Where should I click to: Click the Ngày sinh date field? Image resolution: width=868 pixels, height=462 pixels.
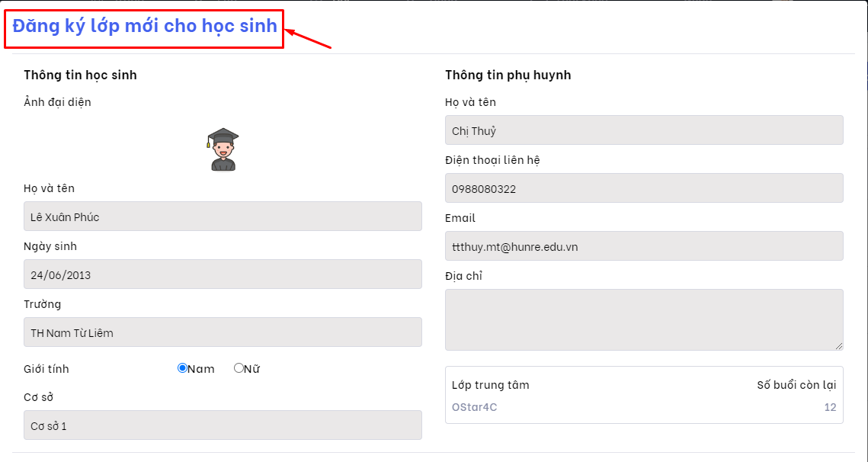pyautogui.click(x=223, y=274)
